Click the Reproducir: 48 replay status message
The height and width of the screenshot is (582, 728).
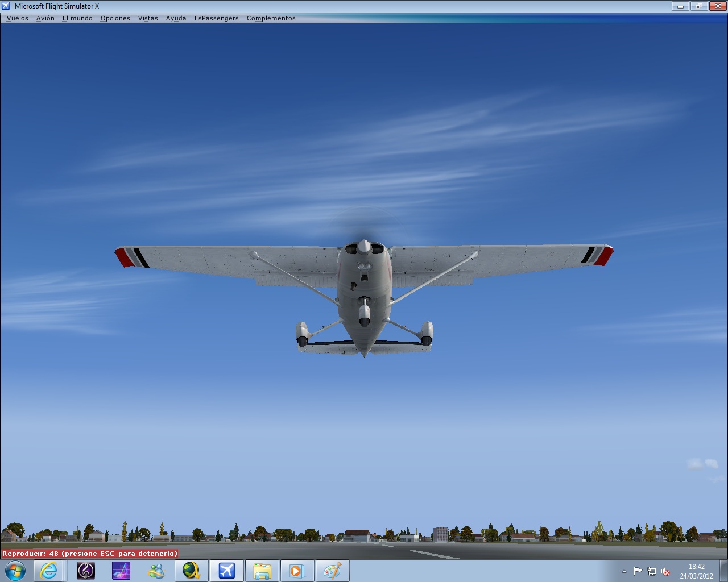click(x=90, y=554)
